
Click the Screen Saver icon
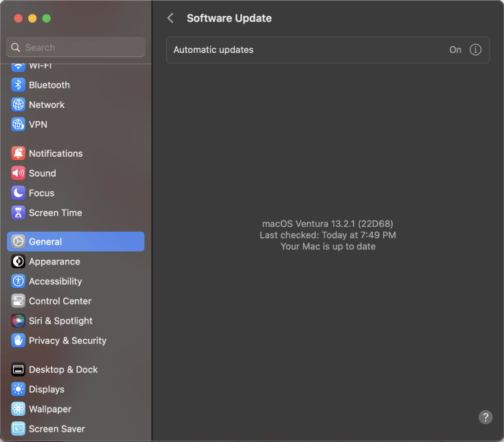18,429
